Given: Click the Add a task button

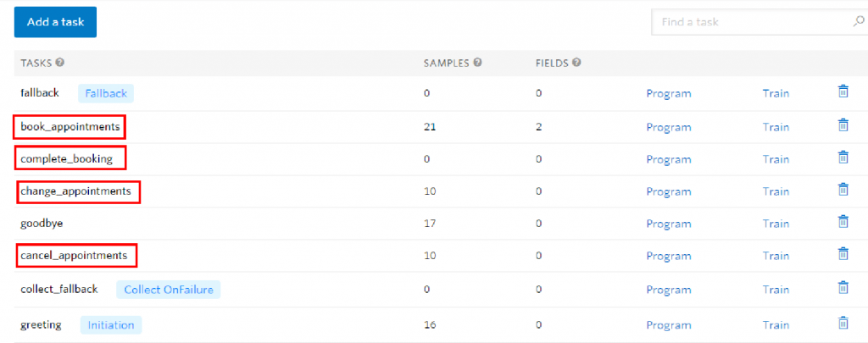Looking at the screenshot, I should [x=55, y=22].
